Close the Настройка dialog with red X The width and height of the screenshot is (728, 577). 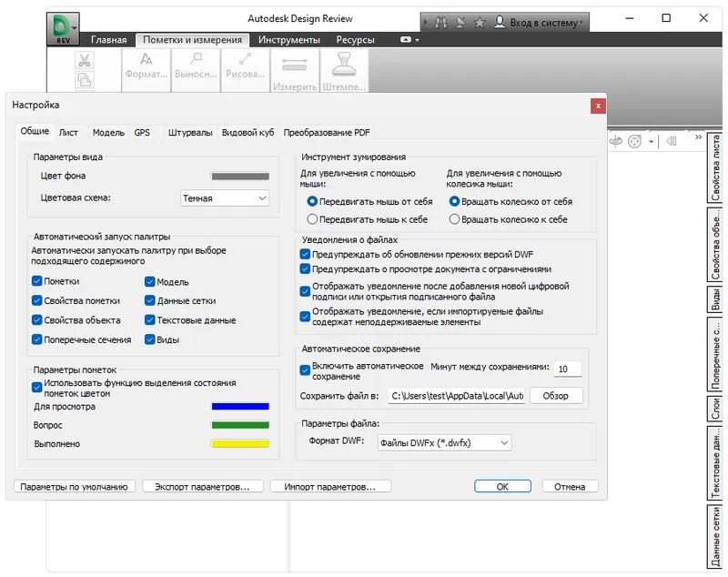[598, 106]
